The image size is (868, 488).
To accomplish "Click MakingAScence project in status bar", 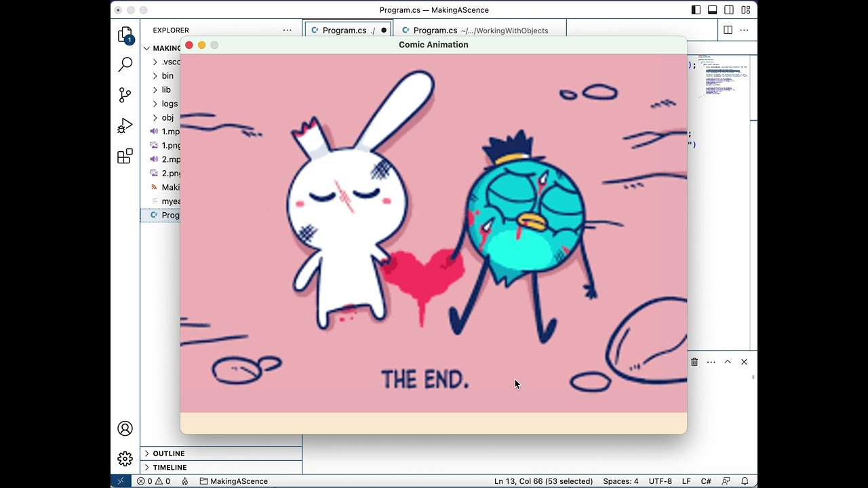I will (x=233, y=481).
